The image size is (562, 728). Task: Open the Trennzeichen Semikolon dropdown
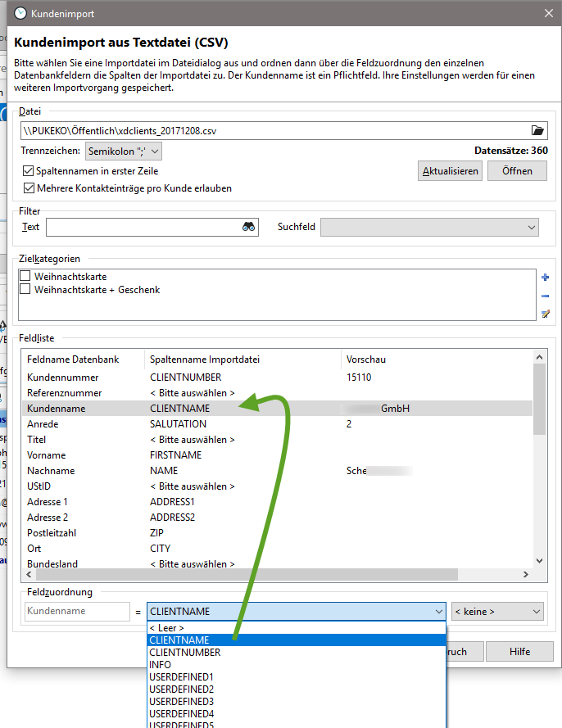coord(124,151)
